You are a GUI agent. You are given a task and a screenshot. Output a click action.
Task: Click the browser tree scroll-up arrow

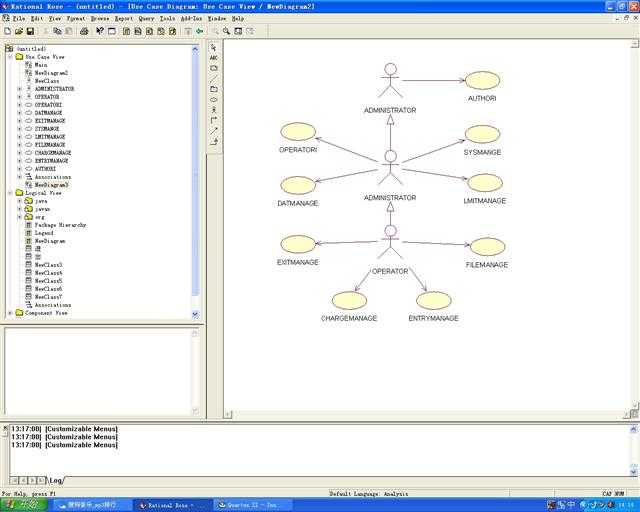tap(195, 49)
